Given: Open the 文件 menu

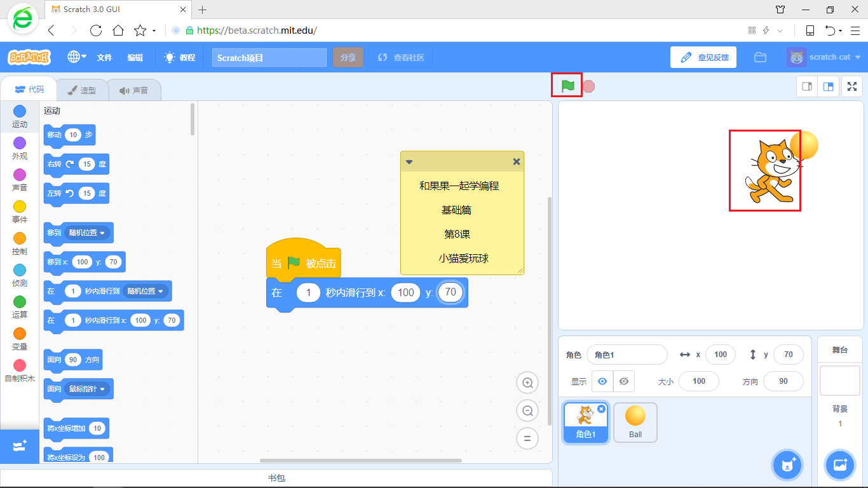Looking at the screenshot, I should [x=104, y=57].
